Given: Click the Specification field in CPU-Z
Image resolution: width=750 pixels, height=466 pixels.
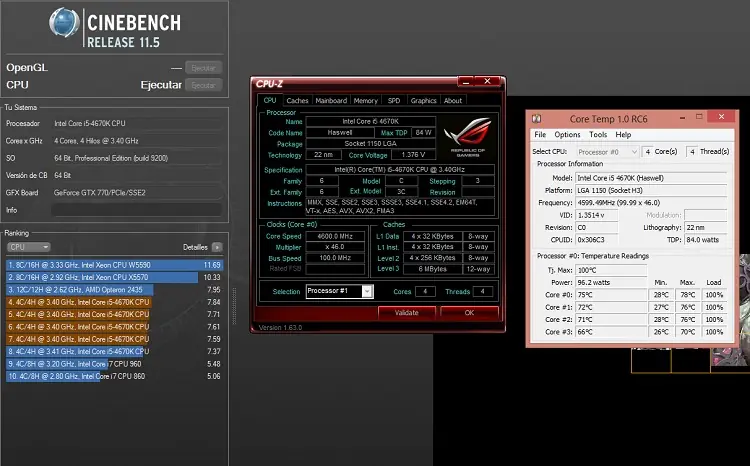Looking at the screenshot, I should [400, 169].
